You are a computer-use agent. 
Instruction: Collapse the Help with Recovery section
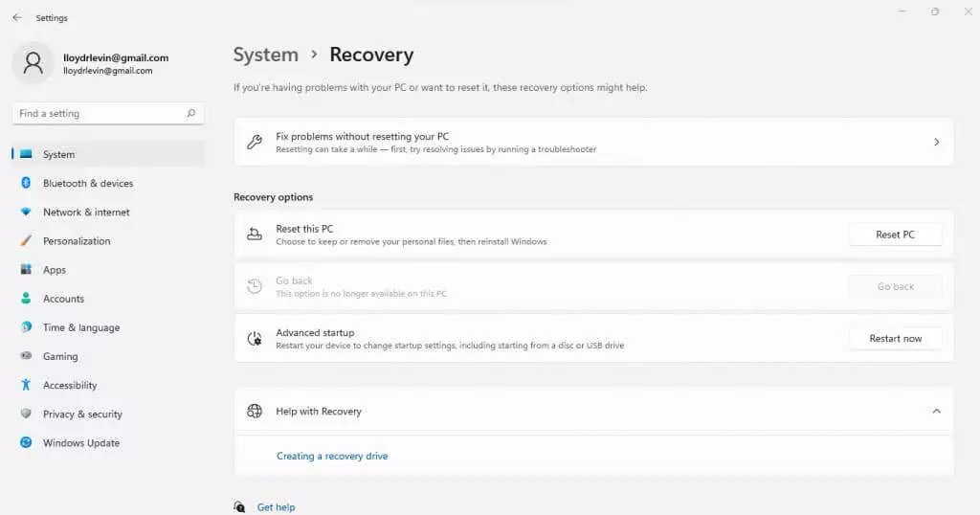936,411
